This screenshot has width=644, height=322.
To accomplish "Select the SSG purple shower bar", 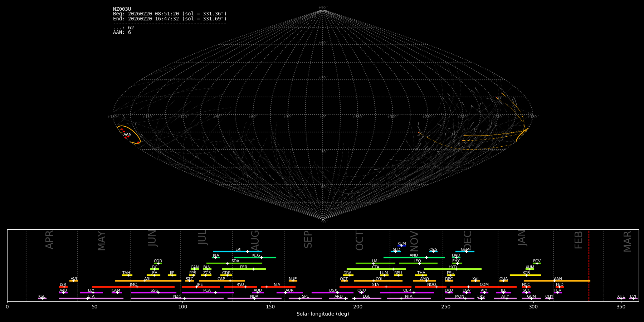I will tap(153, 293).
